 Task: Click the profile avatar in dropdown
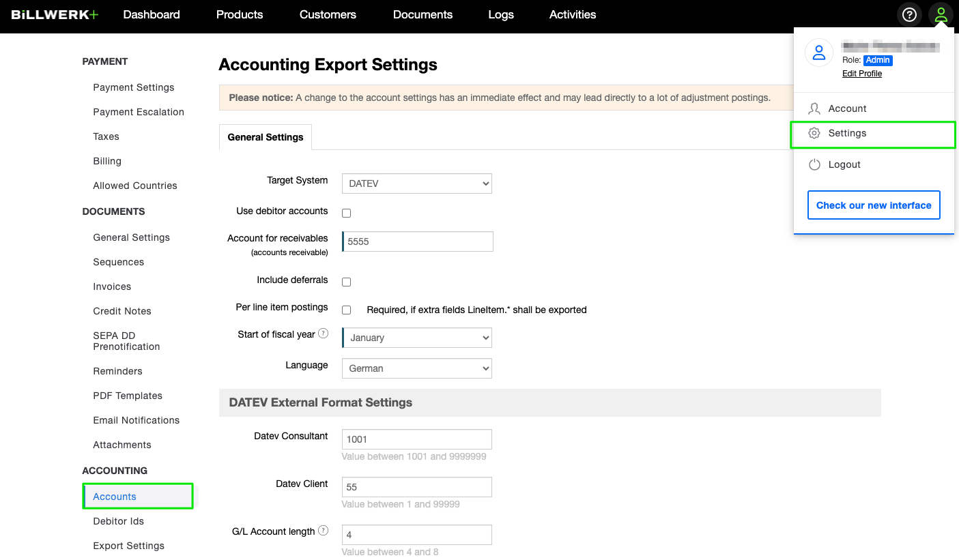pos(819,53)
